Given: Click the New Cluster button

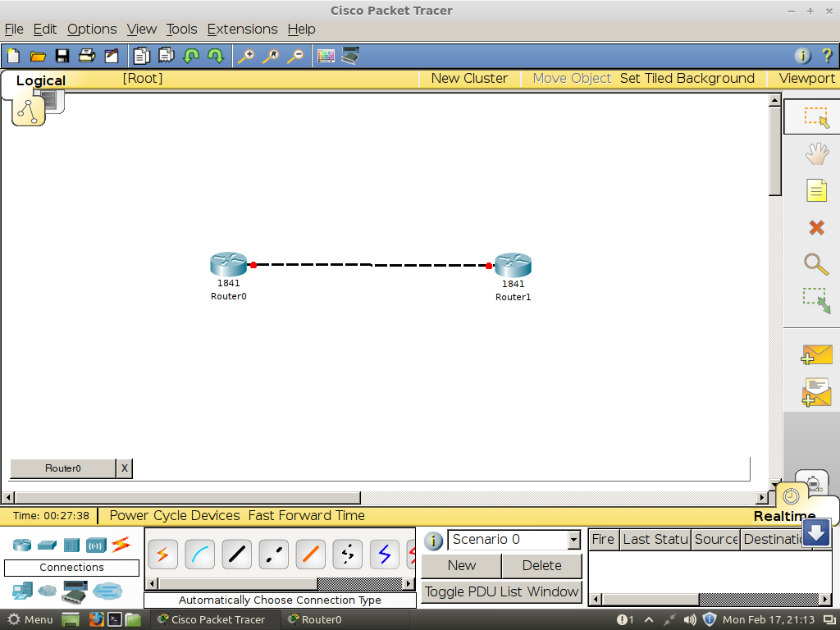Looking at the screenshot, I should click(469, 78).
